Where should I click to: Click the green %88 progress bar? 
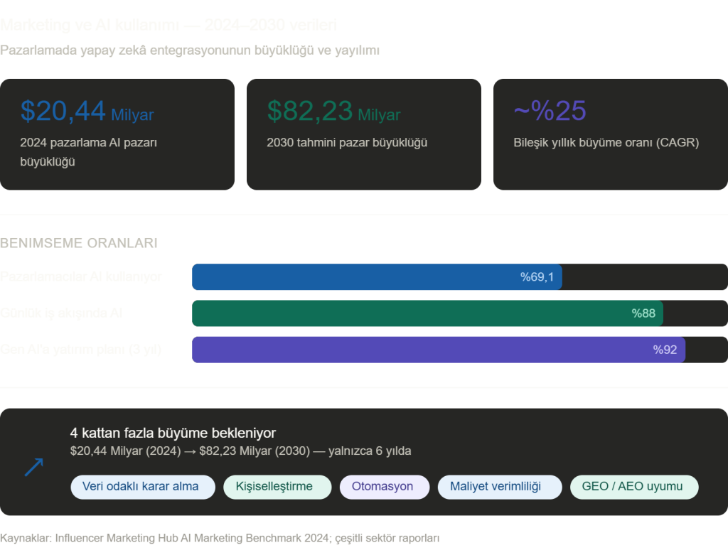click(x=427, y=313)
